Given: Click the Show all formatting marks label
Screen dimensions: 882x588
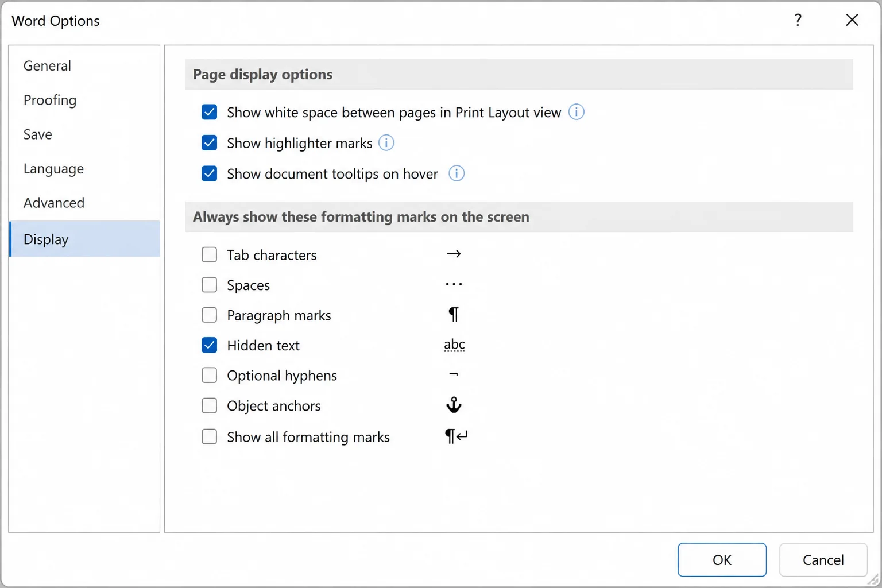Looking at the screenshot, I should click(x=308, y=437).
